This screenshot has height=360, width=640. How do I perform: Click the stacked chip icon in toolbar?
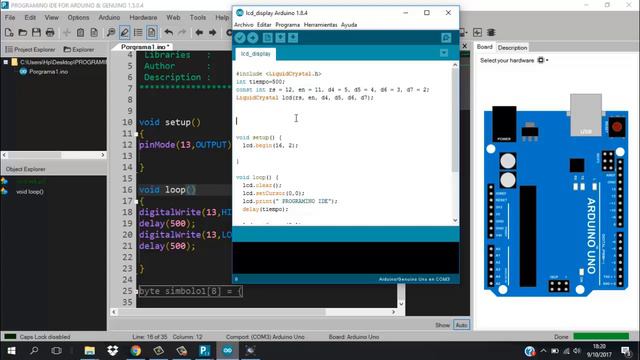(x=491, y=32)
